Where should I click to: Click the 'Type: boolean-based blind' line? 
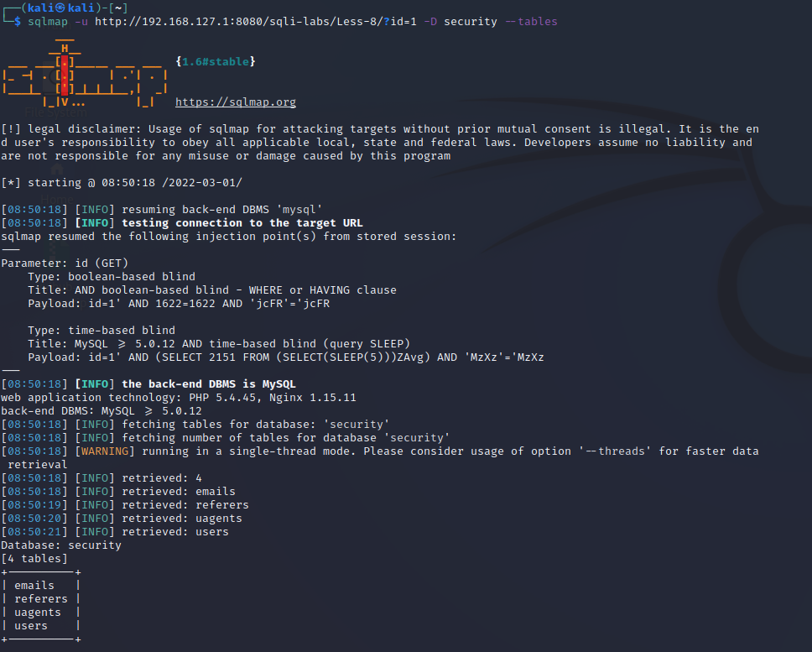click(x=112, y=277)
